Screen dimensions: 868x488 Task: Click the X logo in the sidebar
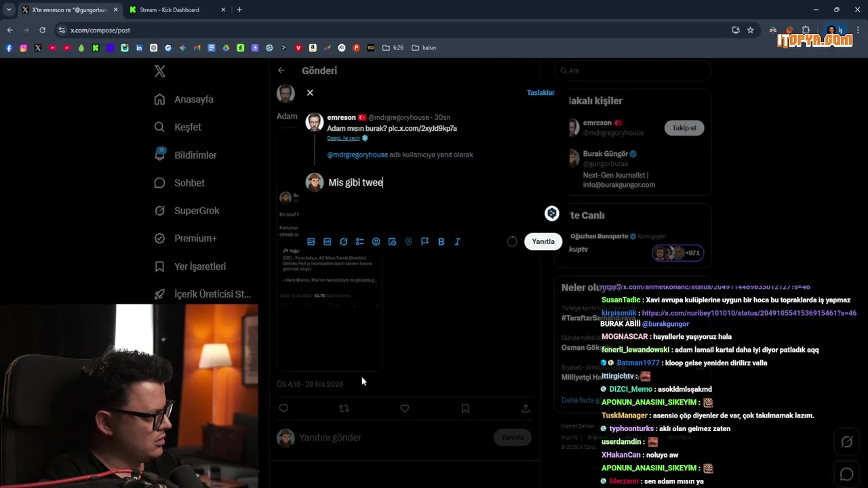(x=160, y=70)
